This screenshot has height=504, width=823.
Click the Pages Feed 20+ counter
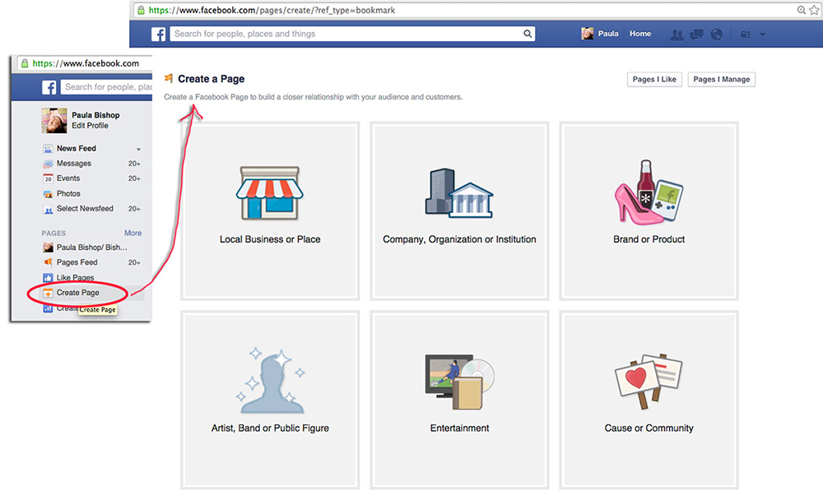(134, 262)
